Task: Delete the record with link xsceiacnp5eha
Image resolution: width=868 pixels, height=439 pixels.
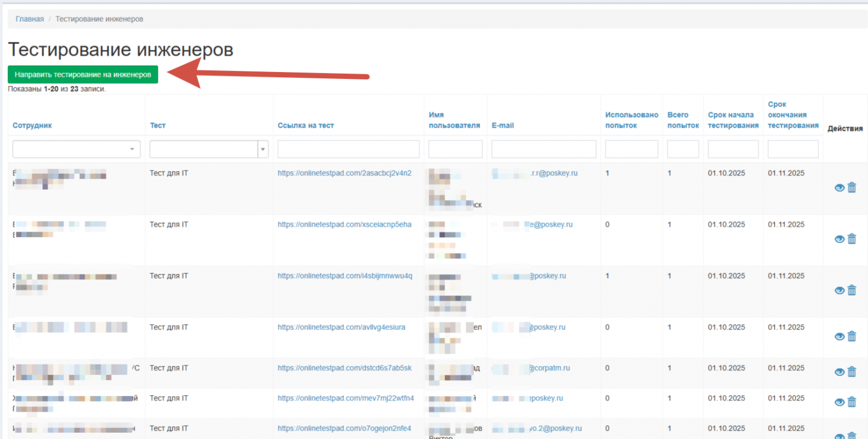Action: pyautogui.click(x=851, y=239)
